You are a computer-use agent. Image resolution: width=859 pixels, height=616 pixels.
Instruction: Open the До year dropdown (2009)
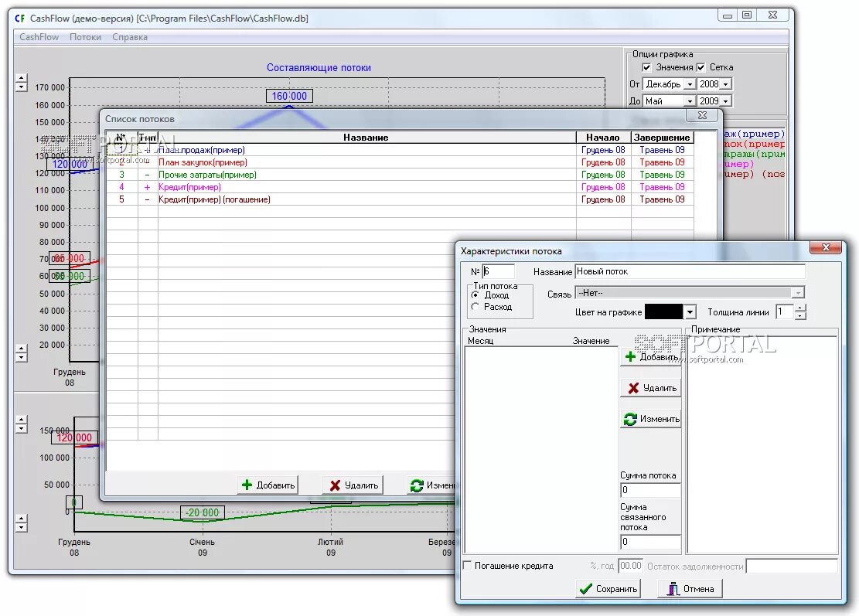(x=726, y=101)
